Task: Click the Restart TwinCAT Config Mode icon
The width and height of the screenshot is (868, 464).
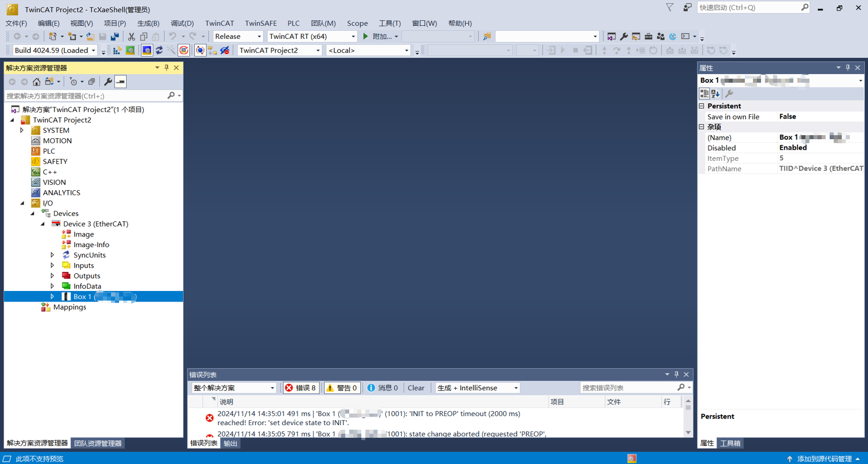Action: pyautogui.click(x=147, y=50)
